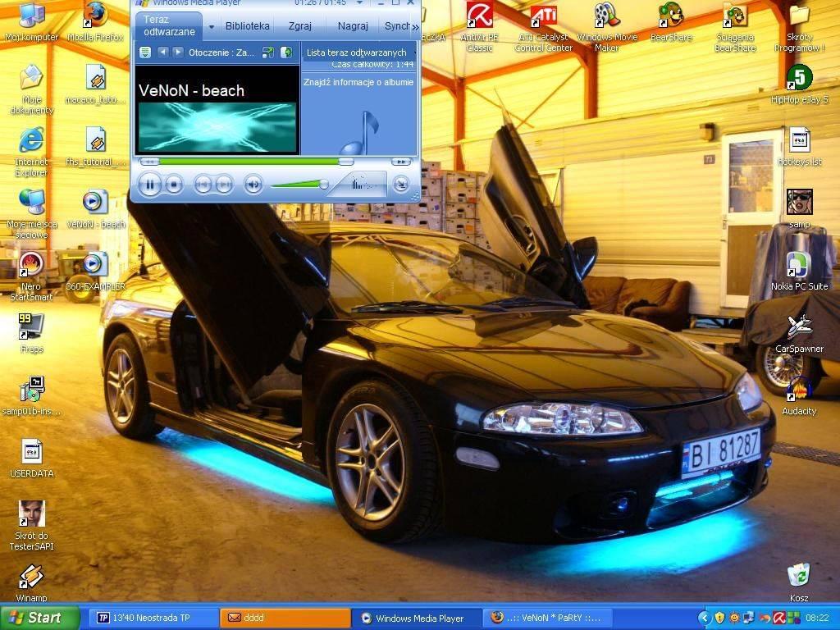Skip to the next track
The width and height of the screenshot is (840, 630).
click(224, 185)
